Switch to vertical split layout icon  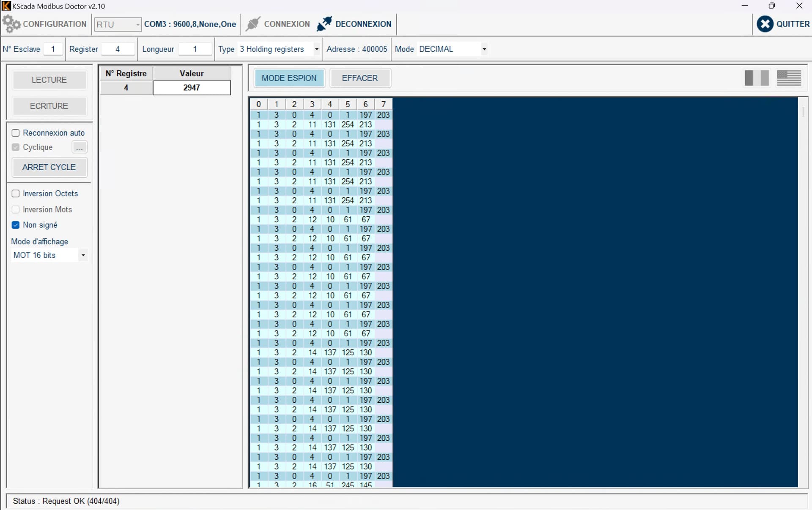tap(757, 78)
